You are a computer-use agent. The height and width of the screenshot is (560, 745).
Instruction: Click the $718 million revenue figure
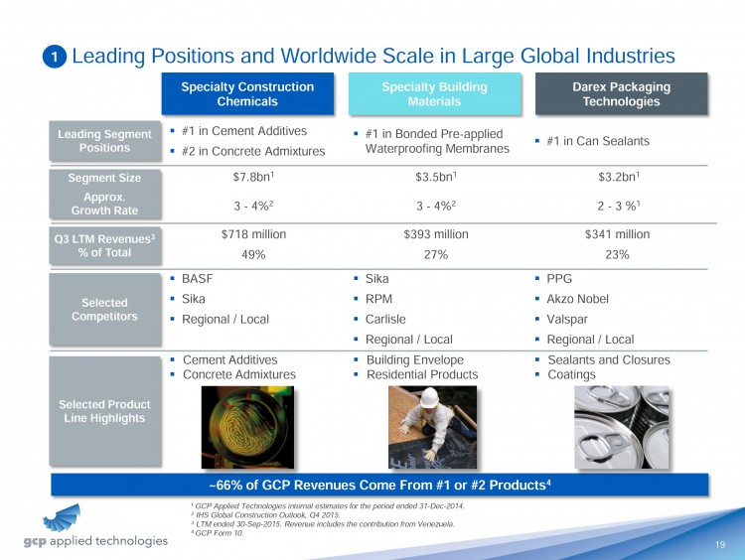click(252, 234)
